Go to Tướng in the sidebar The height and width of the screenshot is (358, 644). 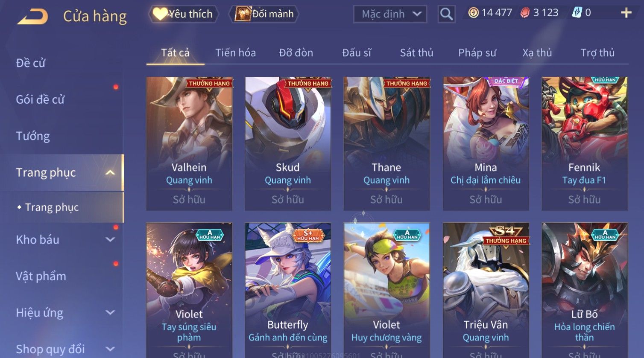point(33,136)
